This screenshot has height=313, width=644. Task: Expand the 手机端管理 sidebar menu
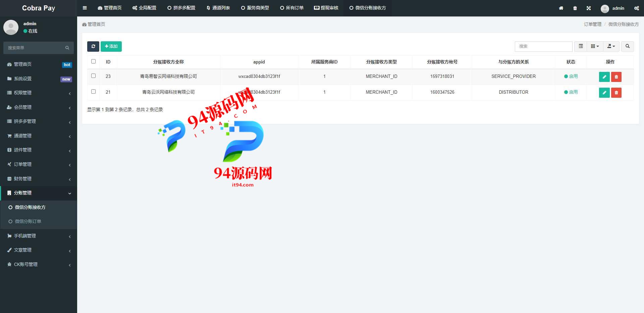pos(39,236)
